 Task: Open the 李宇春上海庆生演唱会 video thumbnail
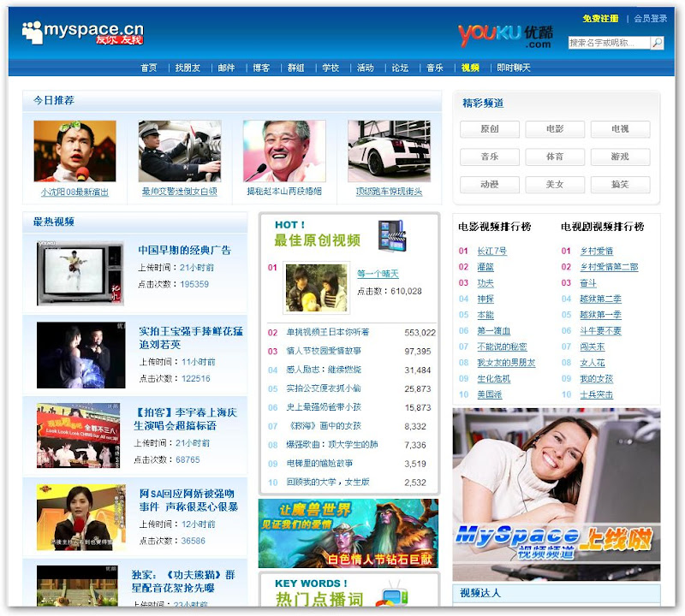(78, 435)
